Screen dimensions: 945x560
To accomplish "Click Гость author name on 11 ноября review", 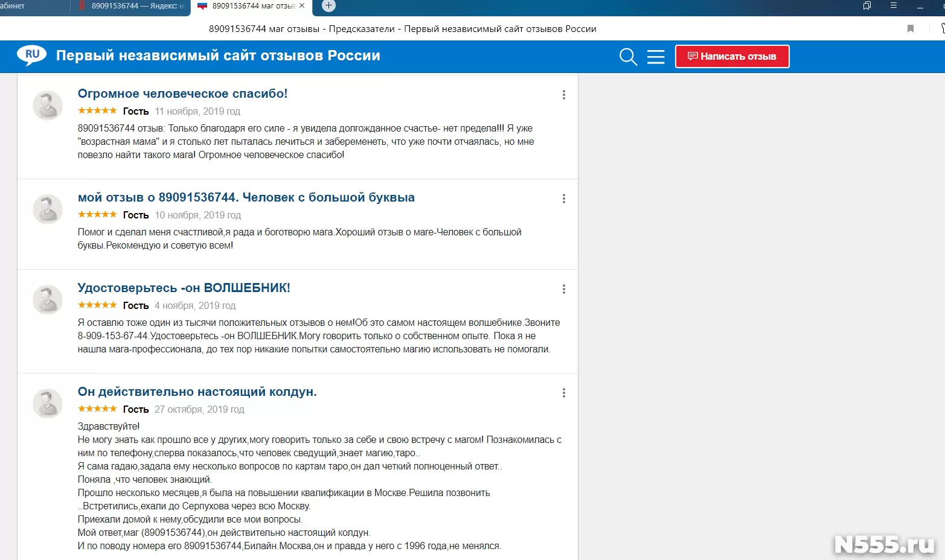I will [136, 111].
